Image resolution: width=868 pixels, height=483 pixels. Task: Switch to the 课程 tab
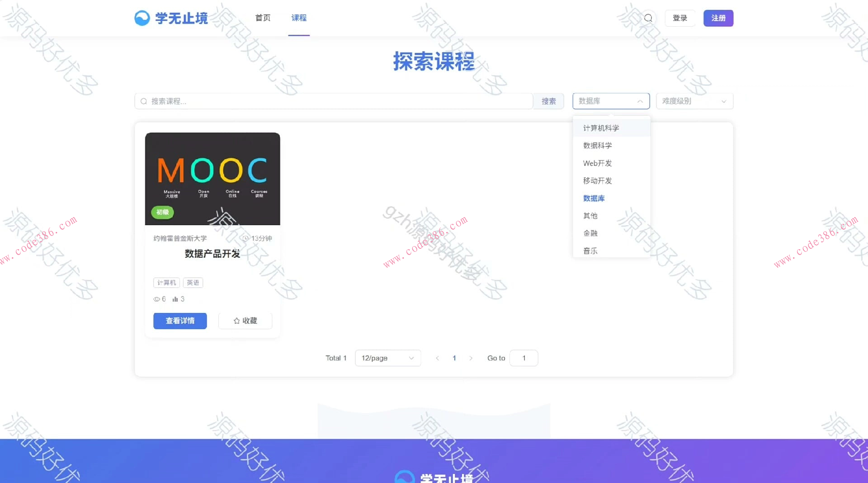tap(298, 18)
